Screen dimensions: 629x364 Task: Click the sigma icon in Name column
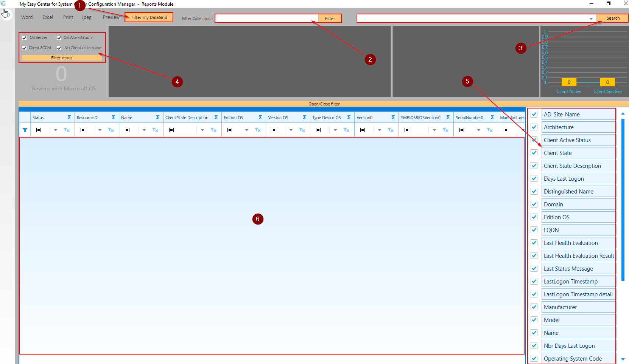(x=157, y=118)
